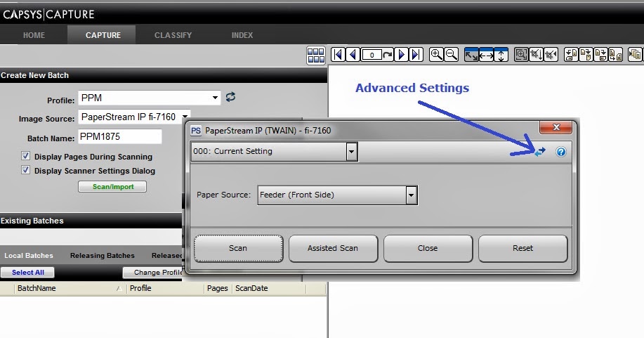Go to the next page
Viewport: 644px width, 338px height.
pyautogui.click(x=401, y=55)
